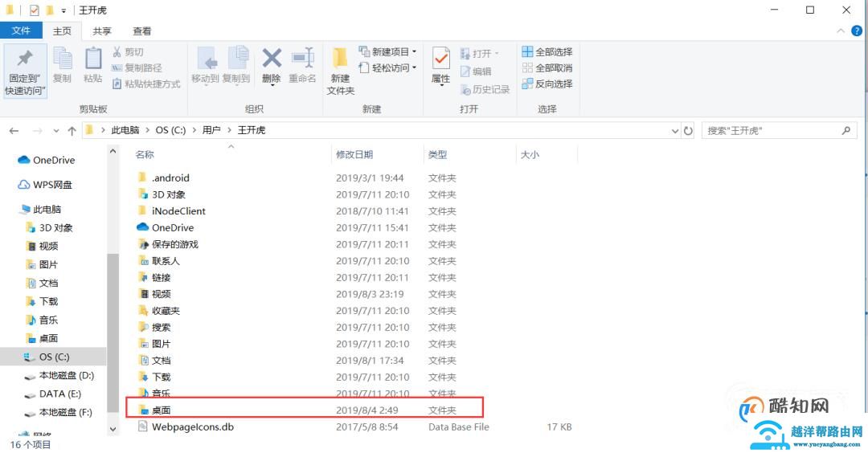This screenshot has width=868, height=453.
Task: Click 全部选择 in ribbon
Action: click(547, 51)
